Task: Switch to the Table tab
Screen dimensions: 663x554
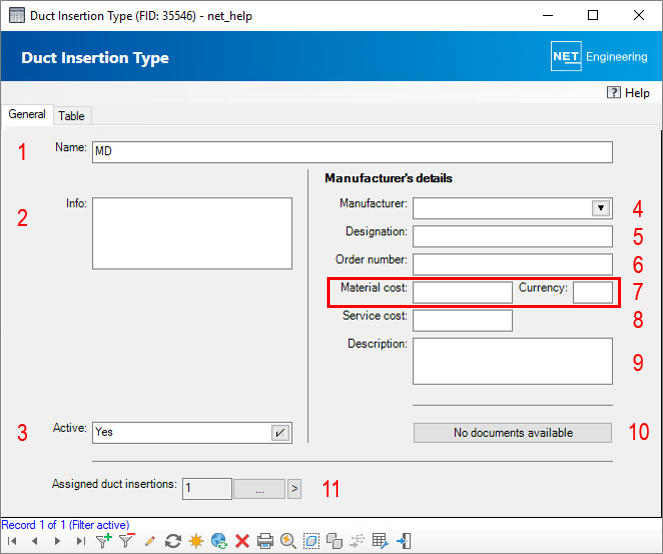Action: coord(71,116)
